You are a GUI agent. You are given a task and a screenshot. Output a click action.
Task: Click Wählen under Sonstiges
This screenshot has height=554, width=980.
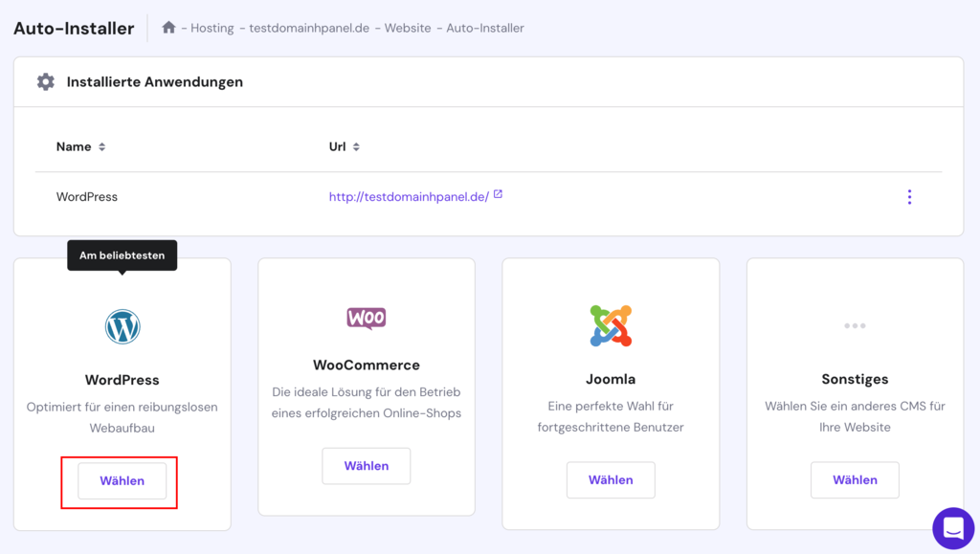[x=855, y=480]
